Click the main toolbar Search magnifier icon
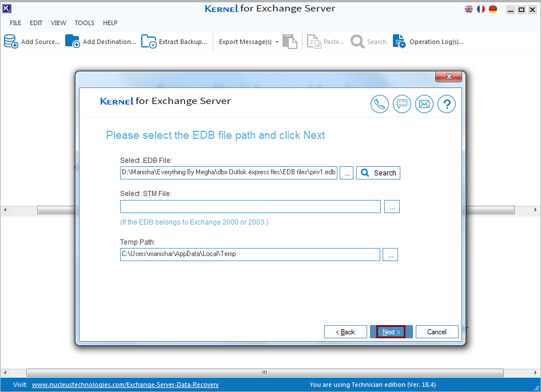541x392 pixels. coord(357,42)
